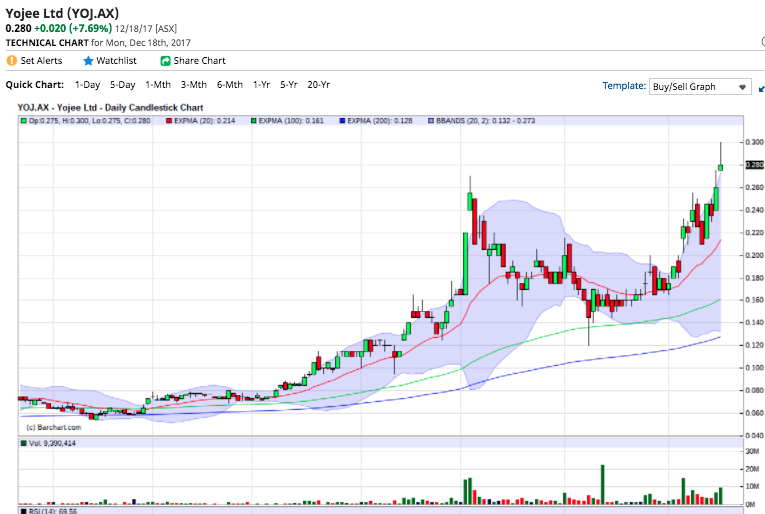Select the 1-Mth quick chart
The width and height of the screenshot is (765, 514).
pyautogui.click(x=158, y=85)
